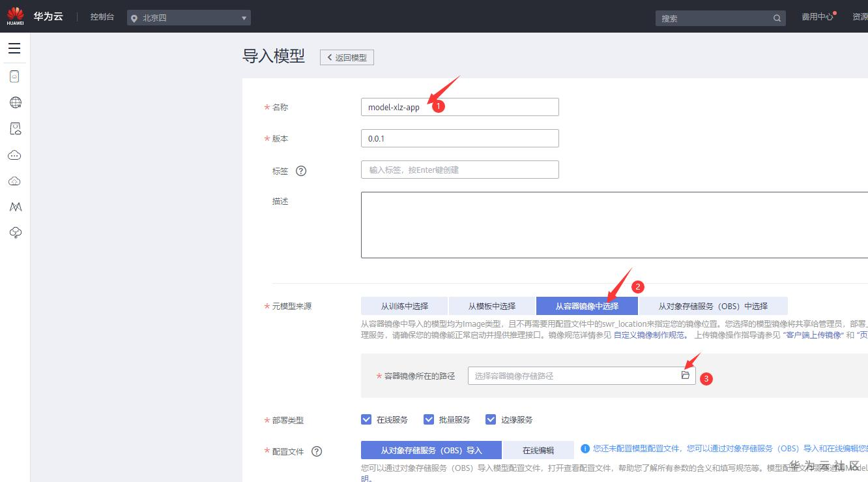Open the cloud upload icon in the sidebar

coord(14,181)
